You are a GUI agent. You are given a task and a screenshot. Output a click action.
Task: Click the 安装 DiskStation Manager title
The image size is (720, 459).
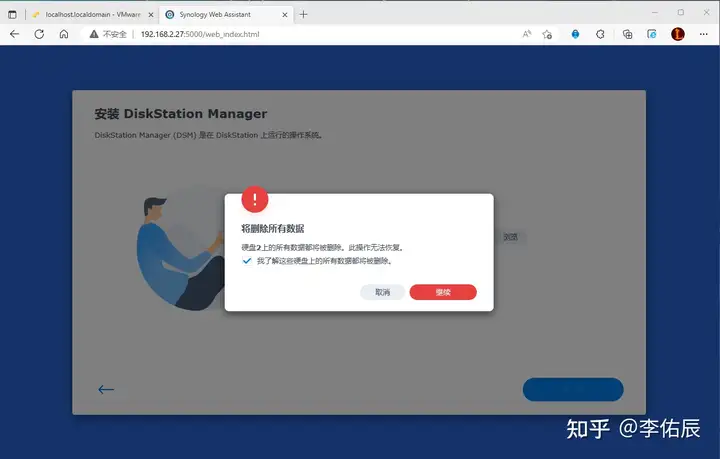point(181,114)
